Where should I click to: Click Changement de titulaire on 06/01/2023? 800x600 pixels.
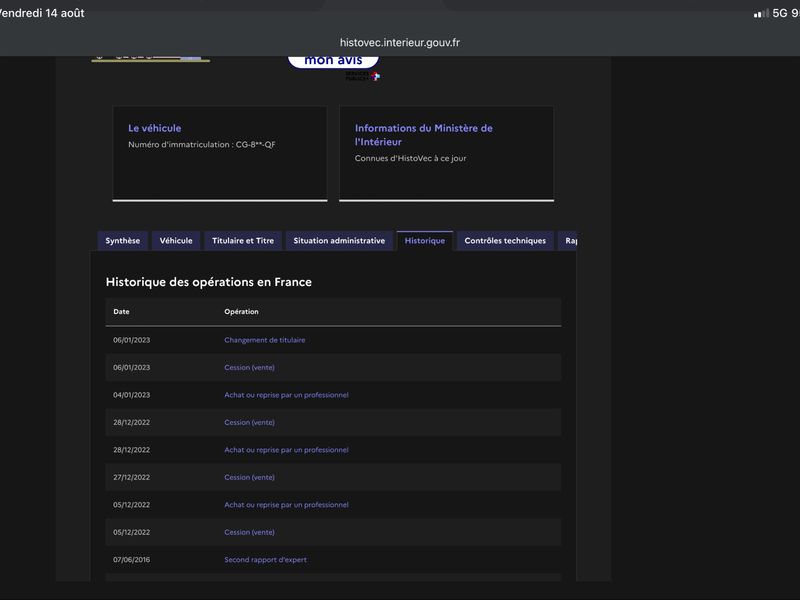point(265,340)
